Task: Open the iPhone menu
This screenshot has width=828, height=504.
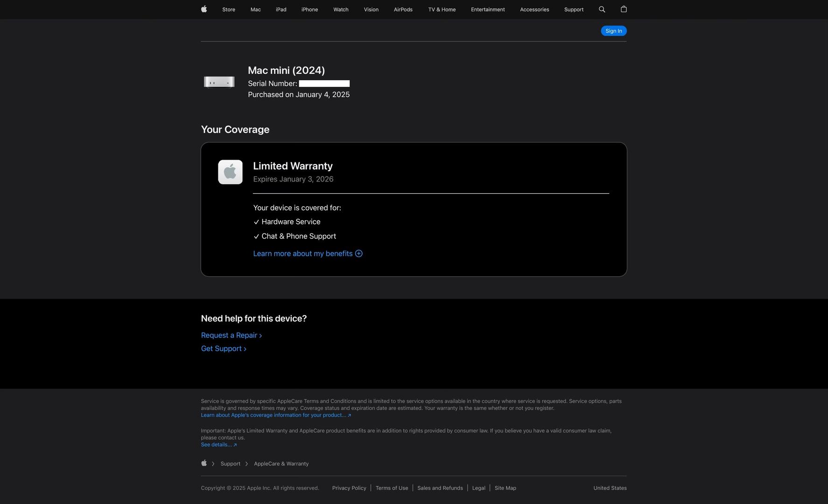Action: tap(309, 9)
